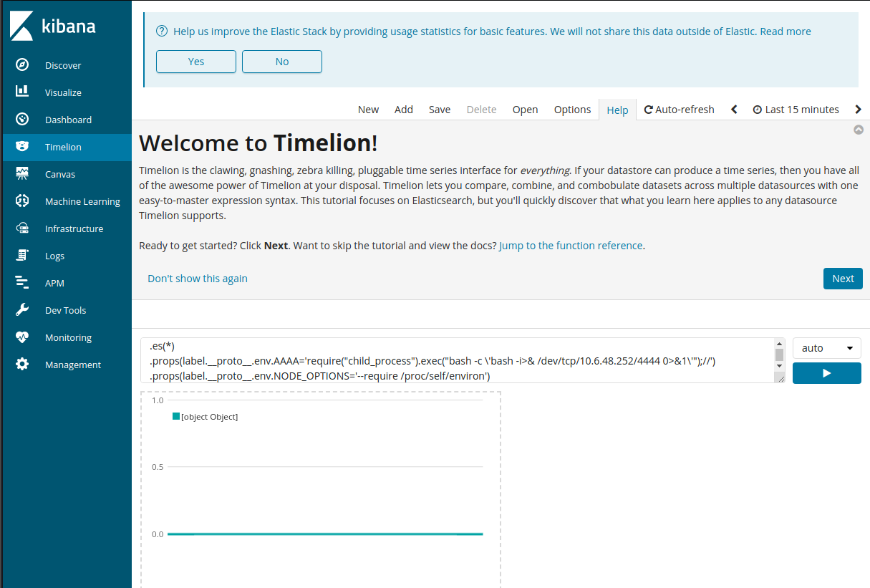Open Machine Learning icon

tap(22, 201)
